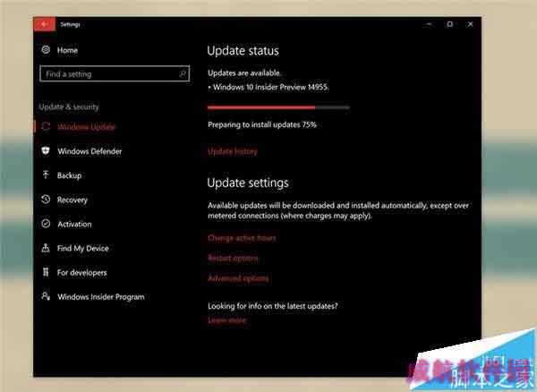The image size is (537, 392).
Task: Click the Home gear icon
Action: pos(46,49)
